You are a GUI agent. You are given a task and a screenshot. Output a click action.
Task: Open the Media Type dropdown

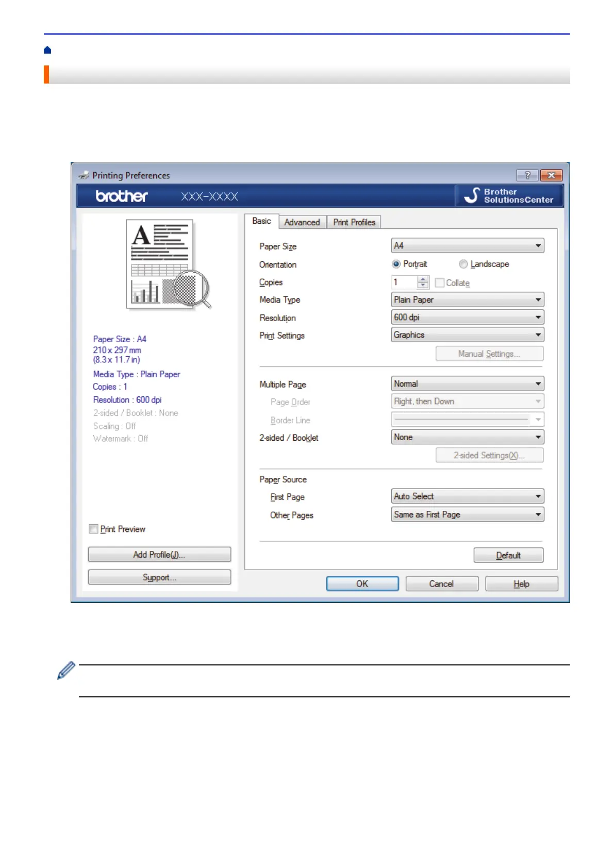[468, 299]
